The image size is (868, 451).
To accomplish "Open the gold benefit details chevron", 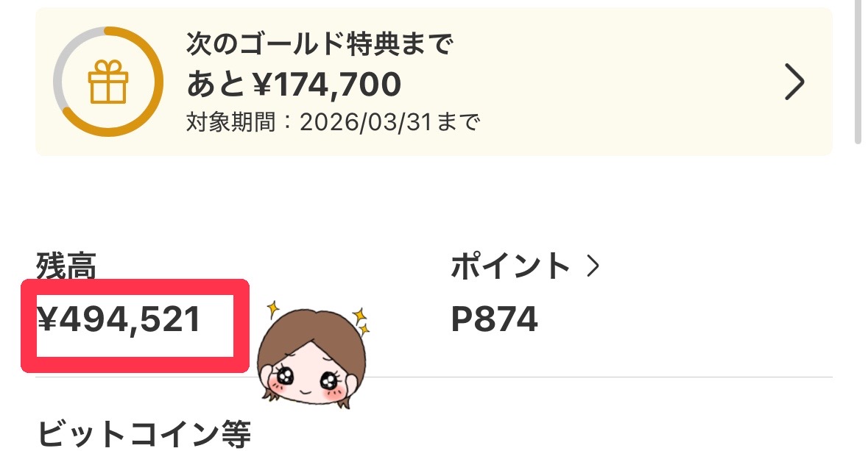I will (x=794, y=82).
